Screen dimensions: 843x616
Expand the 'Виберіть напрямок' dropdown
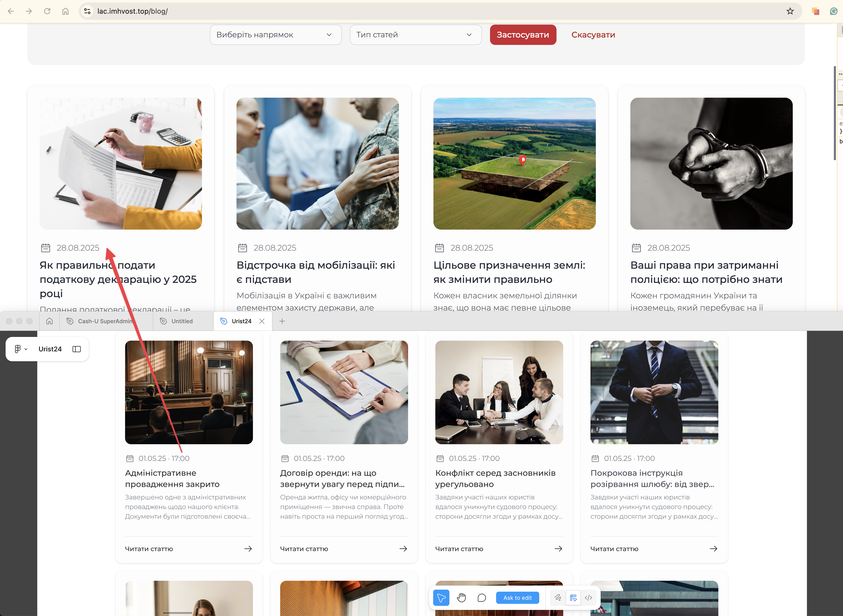coord(275,35)
